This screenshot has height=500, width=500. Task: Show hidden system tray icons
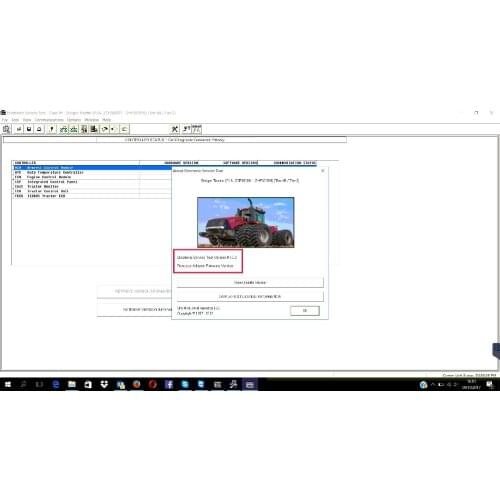(x=433, y=385)
